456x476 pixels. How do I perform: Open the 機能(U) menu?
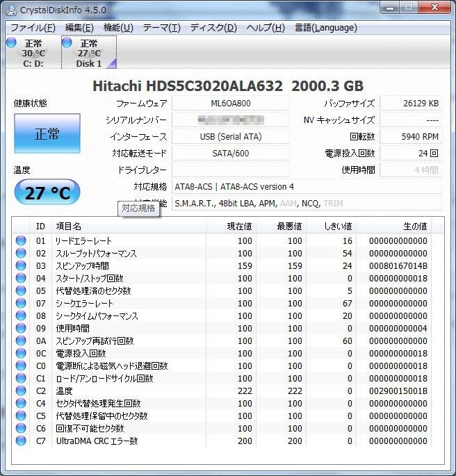coord(118,28)
